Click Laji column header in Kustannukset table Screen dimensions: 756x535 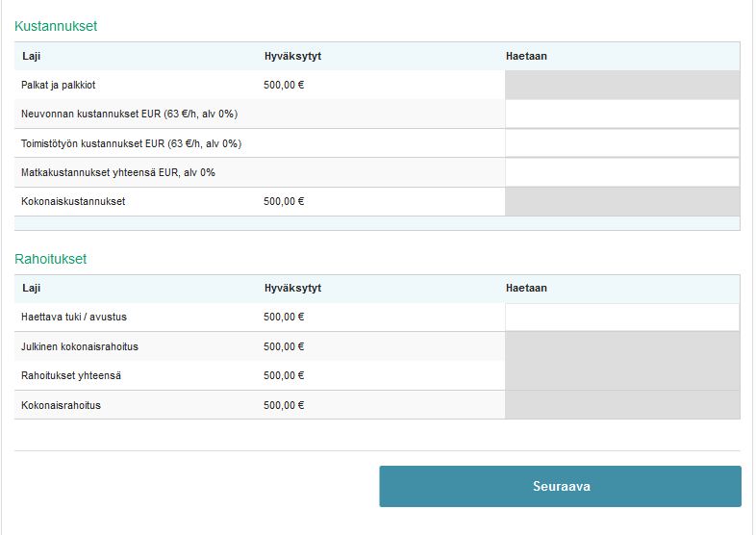(32, 56)
